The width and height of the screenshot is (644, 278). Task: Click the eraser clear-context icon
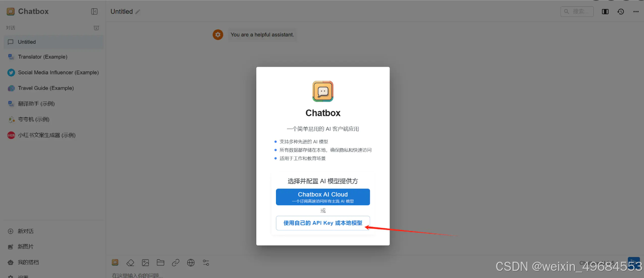[x=130, y=263]
